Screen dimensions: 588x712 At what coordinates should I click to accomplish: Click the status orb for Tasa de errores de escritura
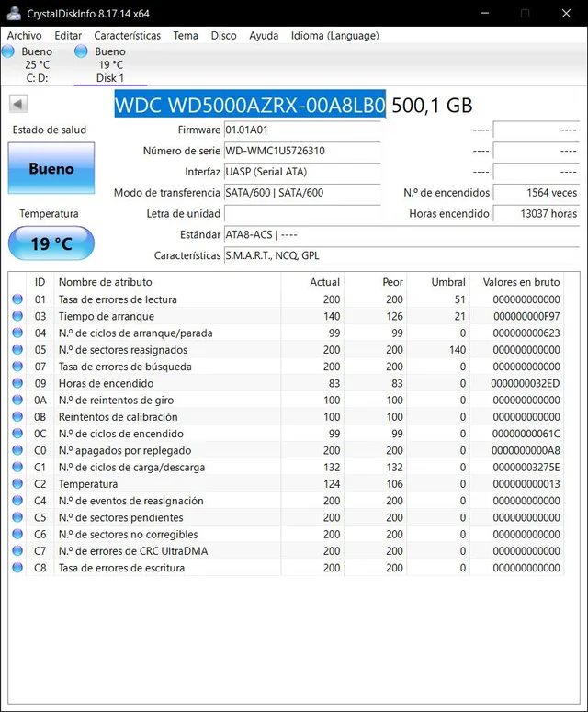pos(17,568)
